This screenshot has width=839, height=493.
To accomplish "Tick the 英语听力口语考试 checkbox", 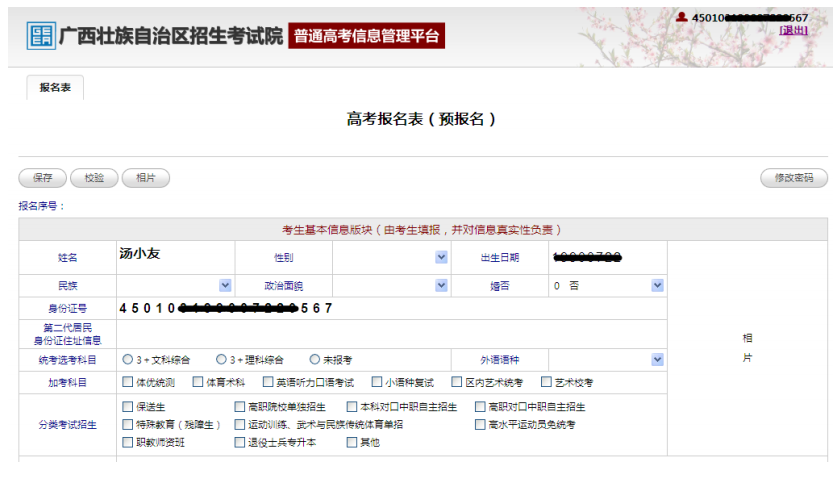I will 268,382.
